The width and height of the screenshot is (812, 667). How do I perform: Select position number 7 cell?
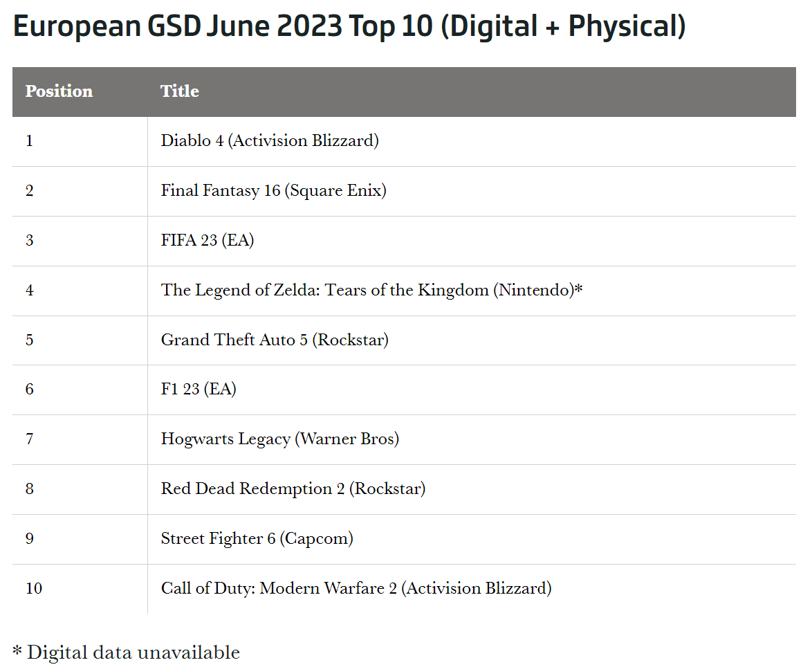pyautogui.click(x=29, y=440)
